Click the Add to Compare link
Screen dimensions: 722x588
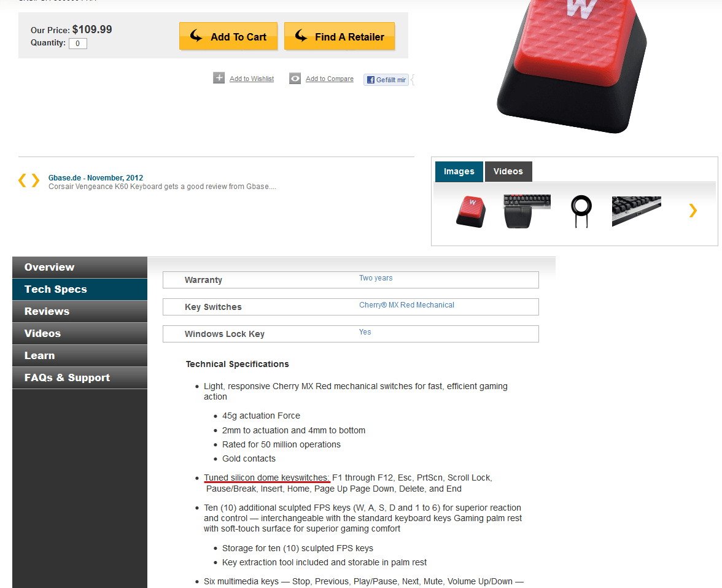pyautogui.click(x=330, y=79)
